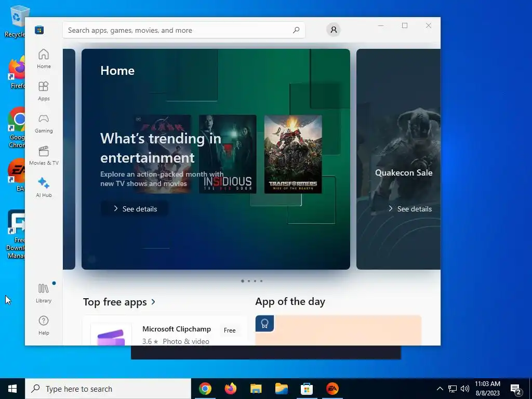The image size is (532, 399).
Task: Show hidden system tray icons
Action: point(440,389)
